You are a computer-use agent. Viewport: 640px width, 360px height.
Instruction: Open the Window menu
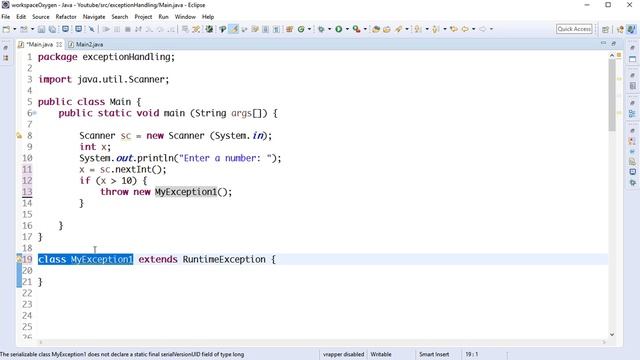[185, 17]
